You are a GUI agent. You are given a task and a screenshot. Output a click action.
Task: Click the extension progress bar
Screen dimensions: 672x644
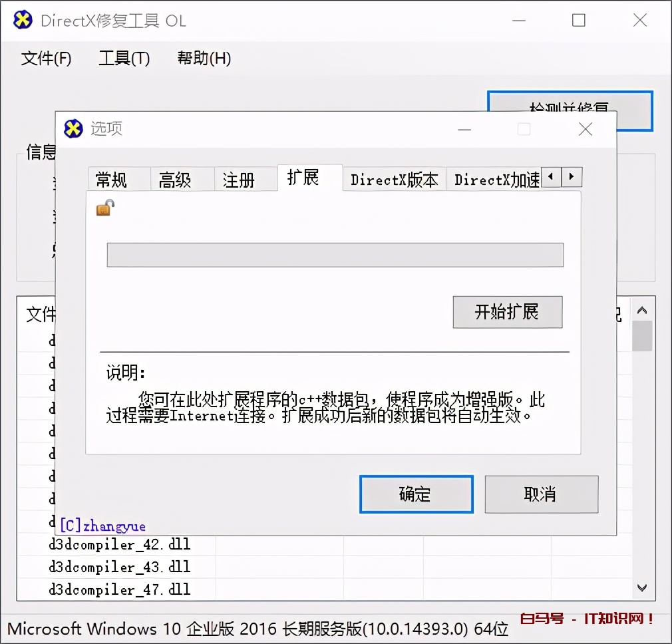coord(335,255)
